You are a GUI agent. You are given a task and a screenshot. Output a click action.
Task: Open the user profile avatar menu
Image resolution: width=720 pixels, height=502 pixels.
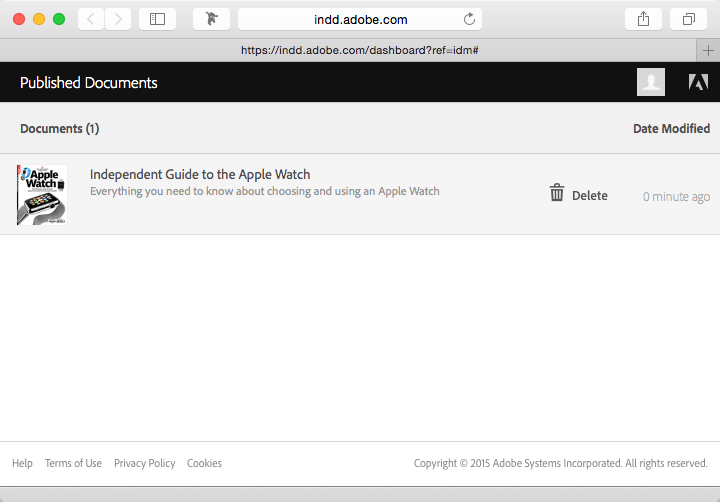[x=650, y=83]
